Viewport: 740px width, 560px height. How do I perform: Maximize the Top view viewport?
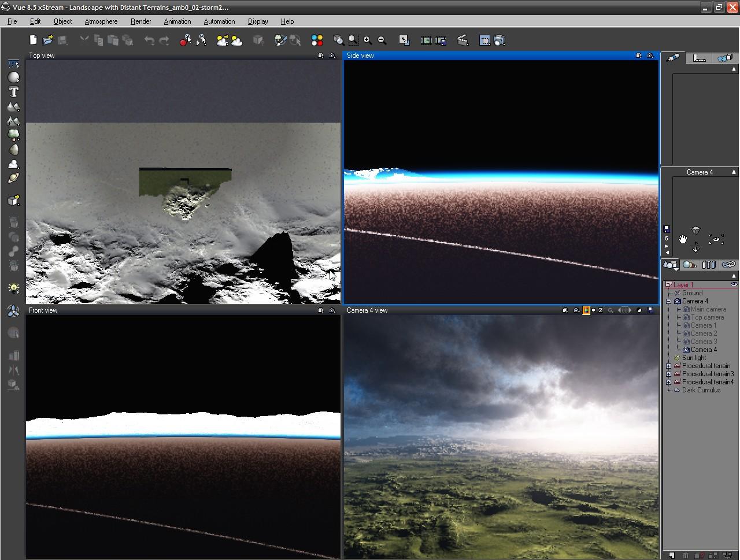[321, 55]
